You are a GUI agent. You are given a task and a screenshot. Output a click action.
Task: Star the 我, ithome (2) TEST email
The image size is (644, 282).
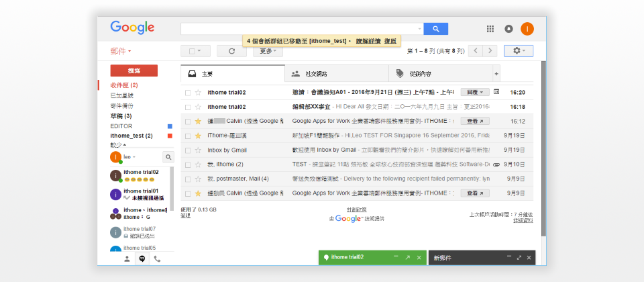198,164
